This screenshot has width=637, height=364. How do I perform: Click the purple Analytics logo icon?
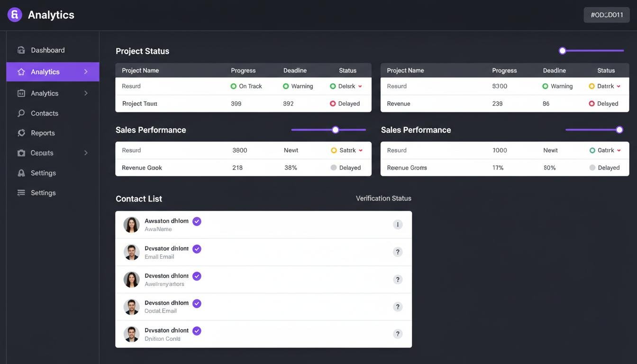coord(15,15)
